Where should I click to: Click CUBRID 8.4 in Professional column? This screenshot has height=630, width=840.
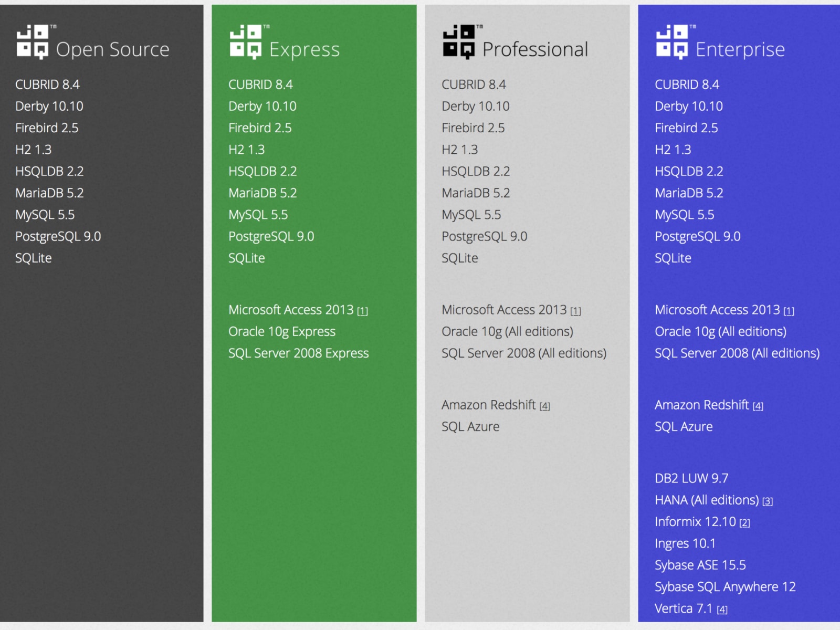474,85
